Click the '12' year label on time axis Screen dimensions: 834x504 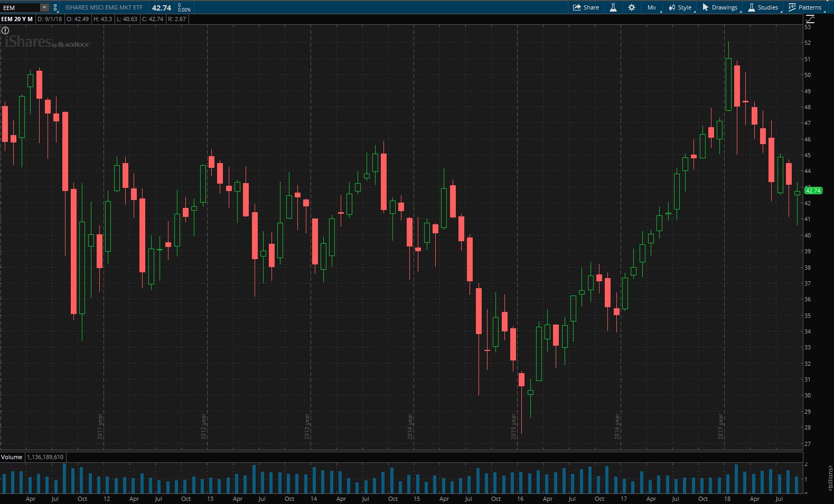click(107, 499)
